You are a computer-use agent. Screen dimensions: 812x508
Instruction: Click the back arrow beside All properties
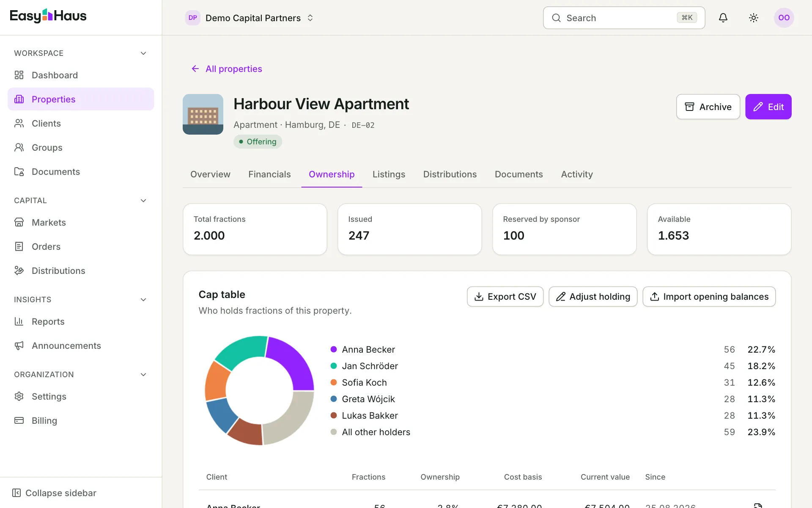[x=195, y=69]
